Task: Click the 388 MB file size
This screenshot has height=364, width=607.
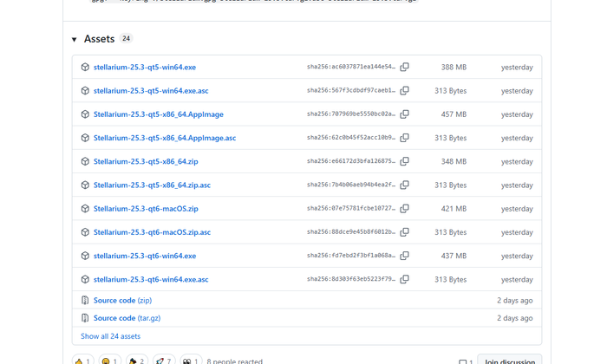Action: tap(454, 67)
